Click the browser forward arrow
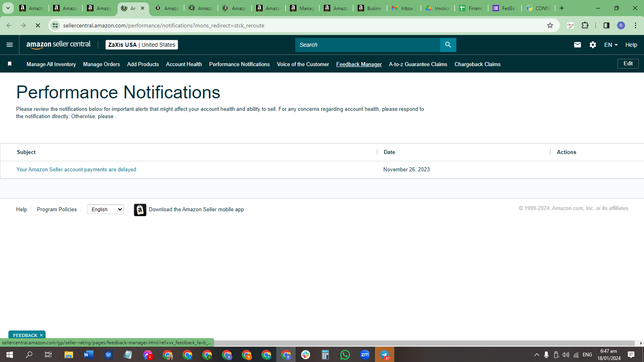The width and height of the screenshot is (644, 362). pyautogui.click(x=23, y=25)
